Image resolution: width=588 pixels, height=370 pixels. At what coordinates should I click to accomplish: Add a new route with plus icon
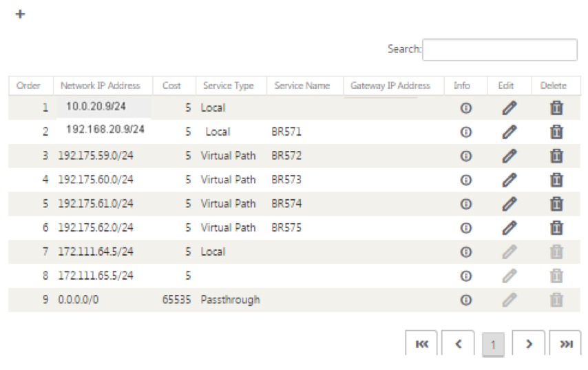(x=20, y=14)
